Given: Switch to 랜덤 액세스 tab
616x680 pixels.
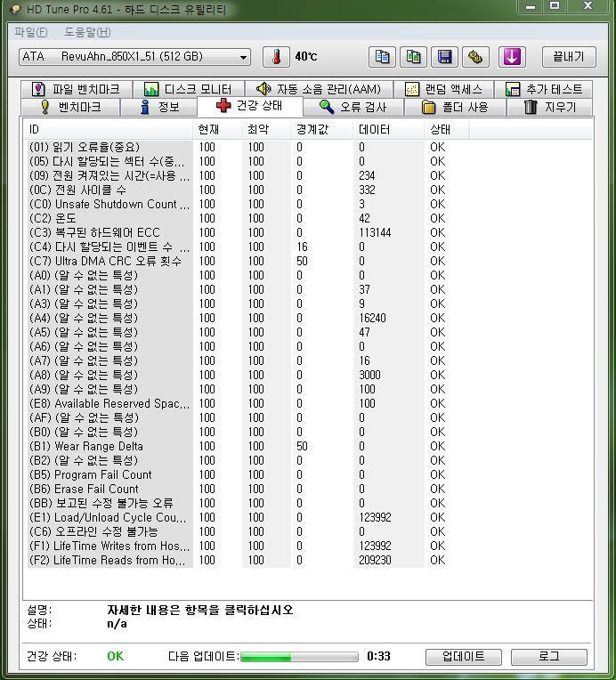Looking at the screenshot, I should point(443,89).
